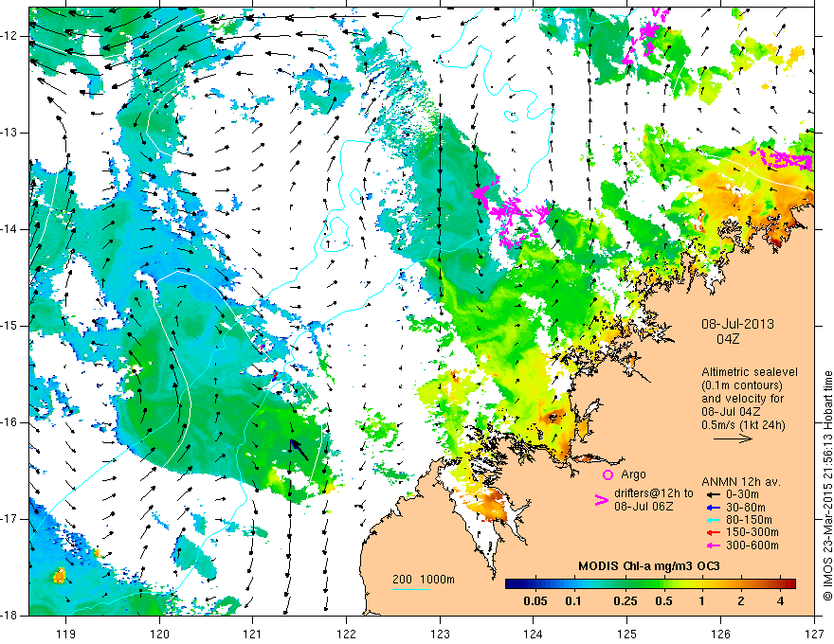Click the latitude axis label -17
834x644 pixels.
coord(9,519)
